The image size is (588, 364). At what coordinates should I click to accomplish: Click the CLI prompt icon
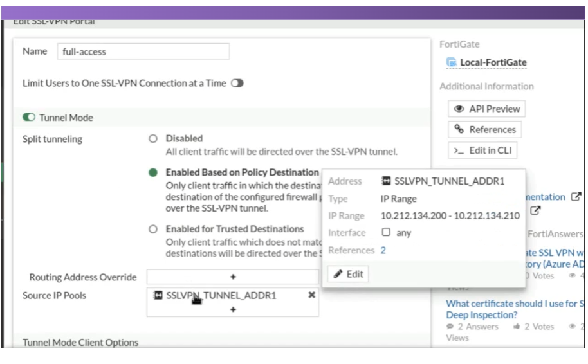[459, 150]
